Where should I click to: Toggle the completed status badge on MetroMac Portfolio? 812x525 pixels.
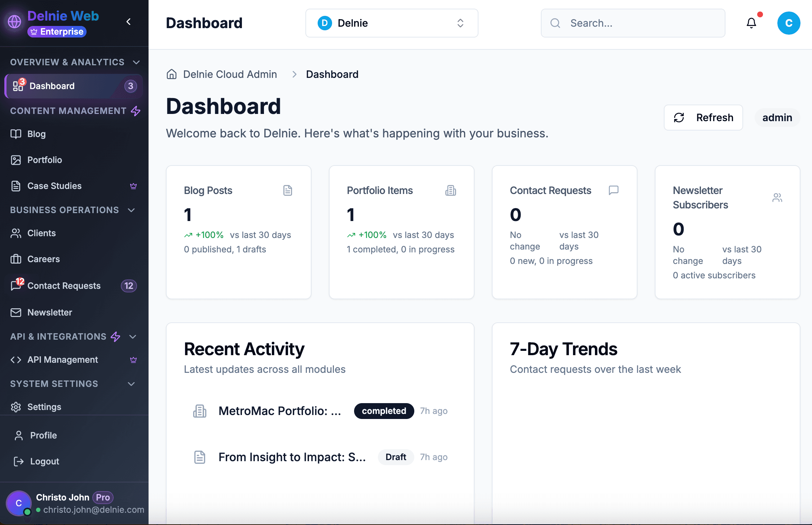click(x=384, y=411)
